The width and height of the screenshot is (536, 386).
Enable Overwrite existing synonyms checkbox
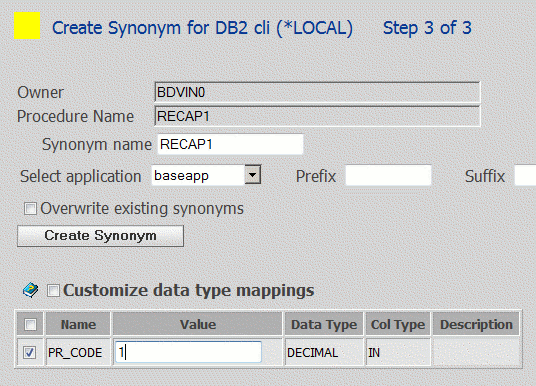pyautogui.click(x=30, y=209)
